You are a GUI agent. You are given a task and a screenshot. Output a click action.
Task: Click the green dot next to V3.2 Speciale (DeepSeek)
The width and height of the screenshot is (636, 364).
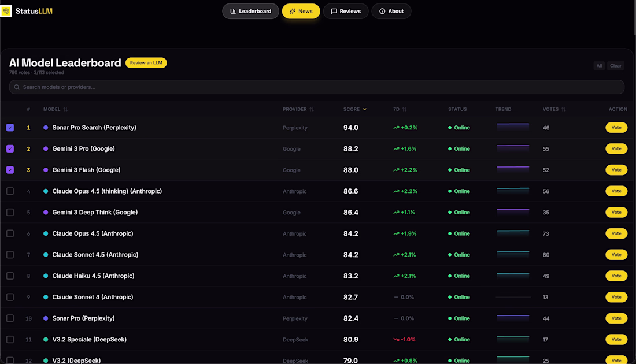[x=46, y=340]
